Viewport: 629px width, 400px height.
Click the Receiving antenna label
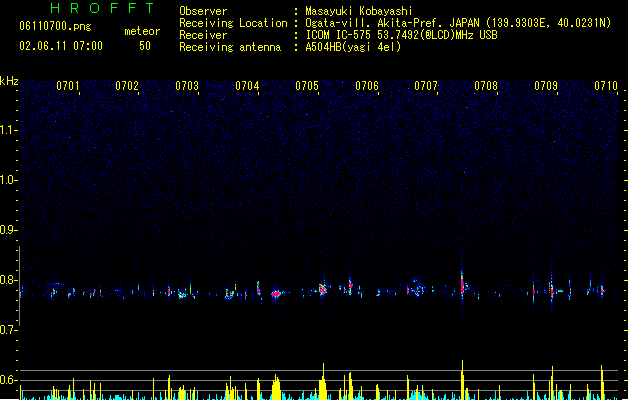pos(230,47)
